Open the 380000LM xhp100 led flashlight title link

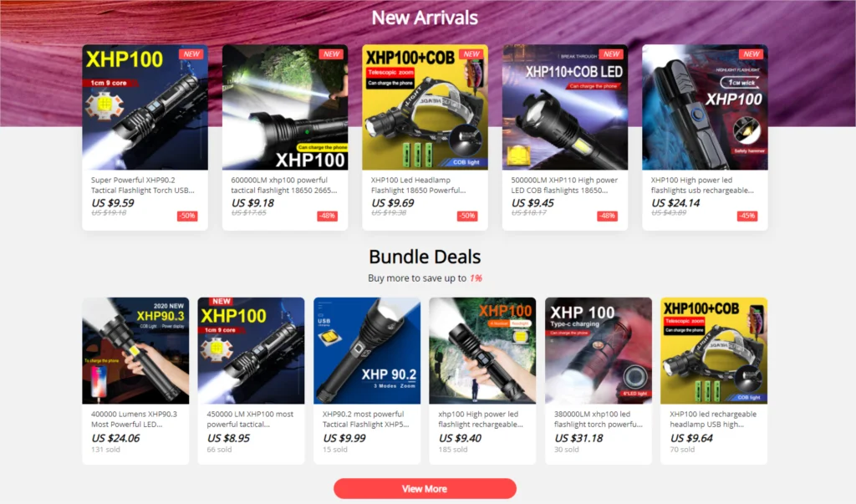tap(599, 420)
